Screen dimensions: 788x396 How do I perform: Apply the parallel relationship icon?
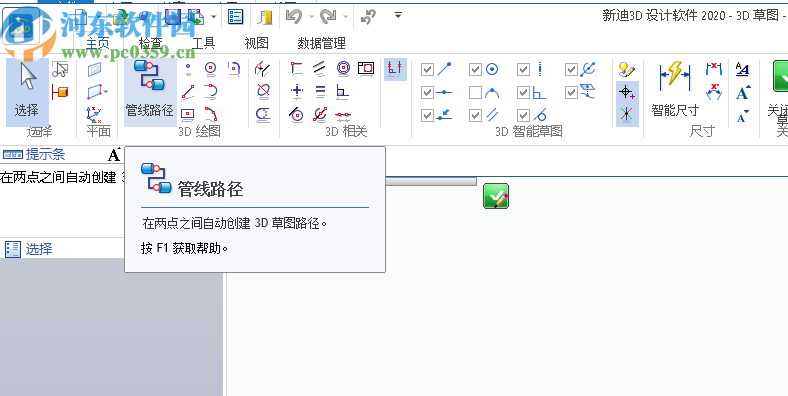(320, 68)
